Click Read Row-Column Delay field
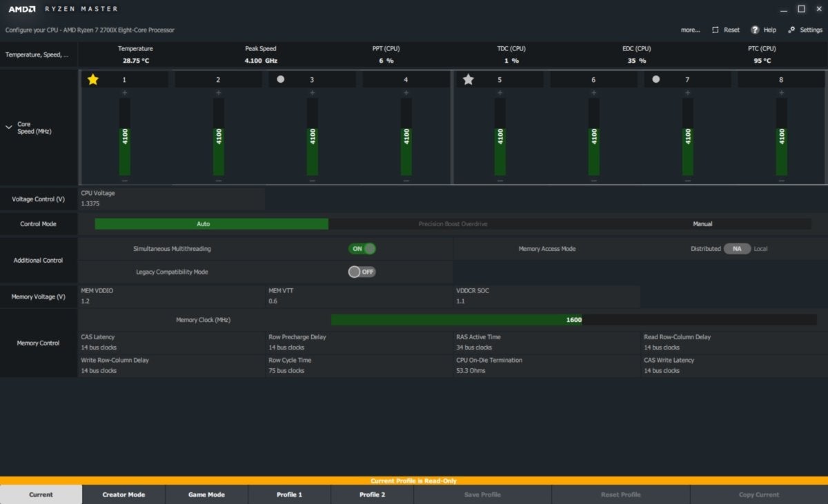The height and width of the screenshot is (504, 828). 735,343
